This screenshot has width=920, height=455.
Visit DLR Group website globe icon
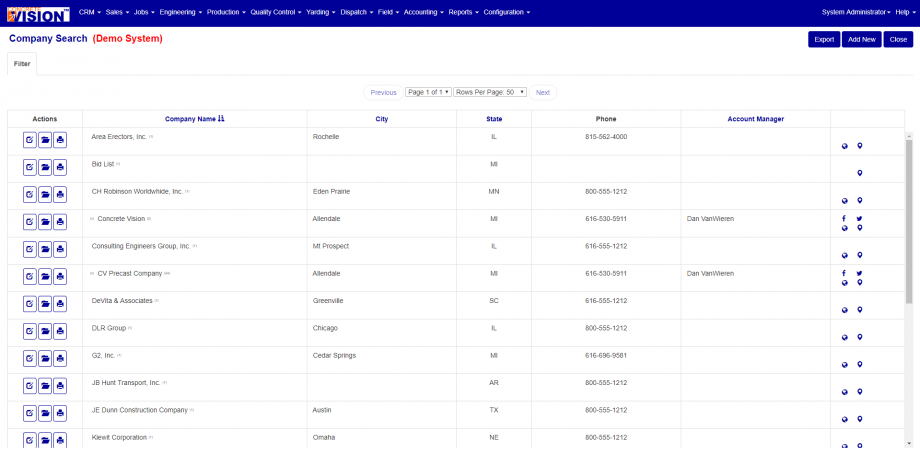pos(844,338)
